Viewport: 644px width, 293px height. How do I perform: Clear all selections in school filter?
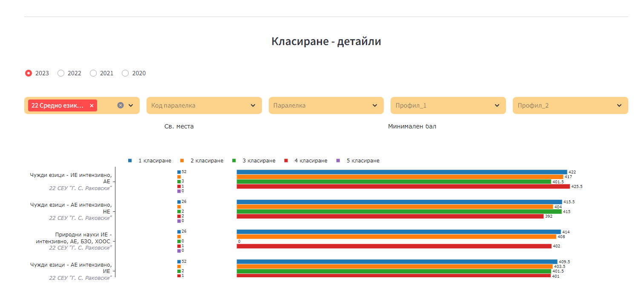point(121,105)
